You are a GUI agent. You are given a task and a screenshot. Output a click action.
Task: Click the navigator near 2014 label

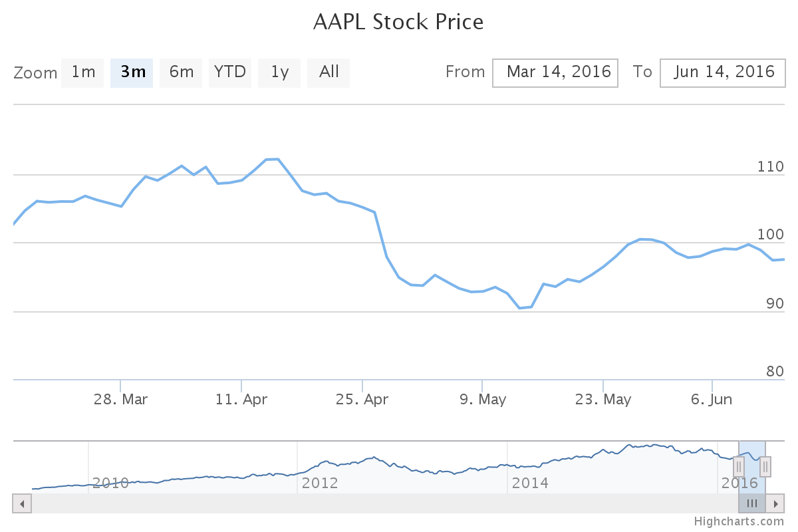[x=529, y=482]
